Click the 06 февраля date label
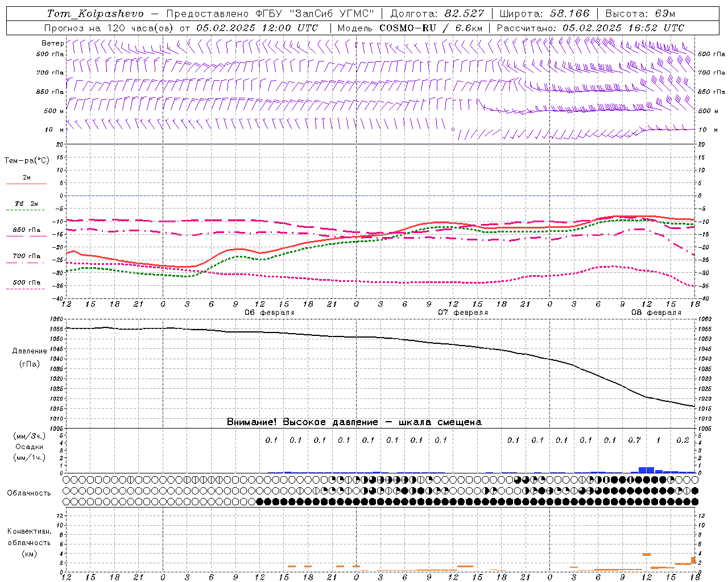 [270, 313]
